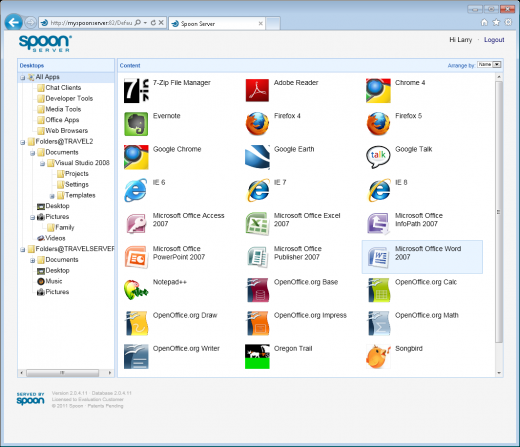This screenshot has width=520, height=447.
Task: Open OpenOffice.org Impress icon
Action: point(257,323)
